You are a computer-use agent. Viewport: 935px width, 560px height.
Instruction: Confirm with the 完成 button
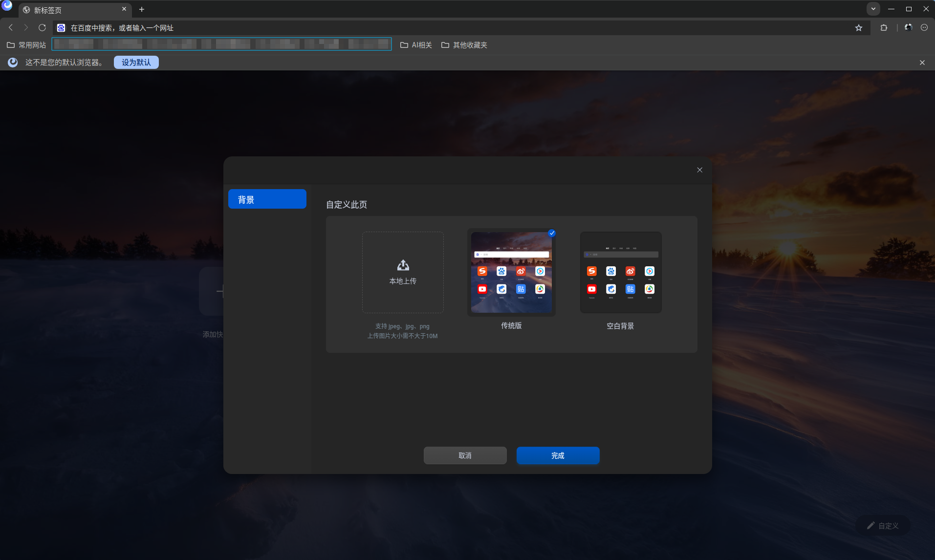(558, 455)
